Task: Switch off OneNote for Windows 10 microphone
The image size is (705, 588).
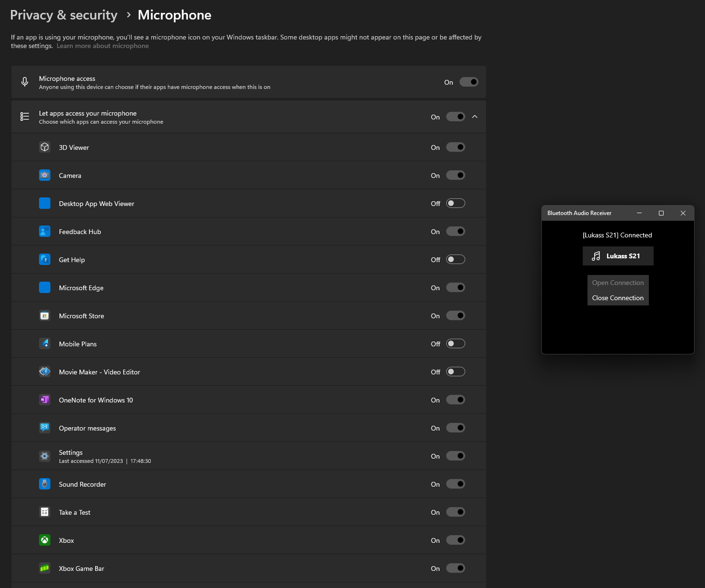Action: (x=456, y=400)
